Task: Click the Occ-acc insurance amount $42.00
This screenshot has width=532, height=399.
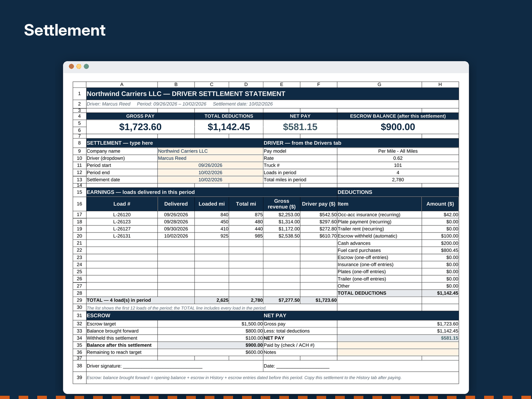Action: point(440,214)
